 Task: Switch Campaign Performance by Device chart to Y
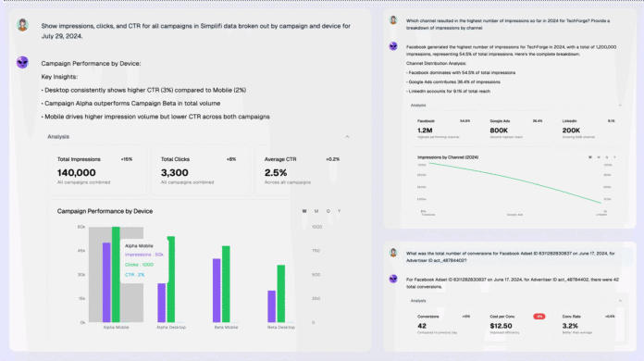click(x=340, y=211)
